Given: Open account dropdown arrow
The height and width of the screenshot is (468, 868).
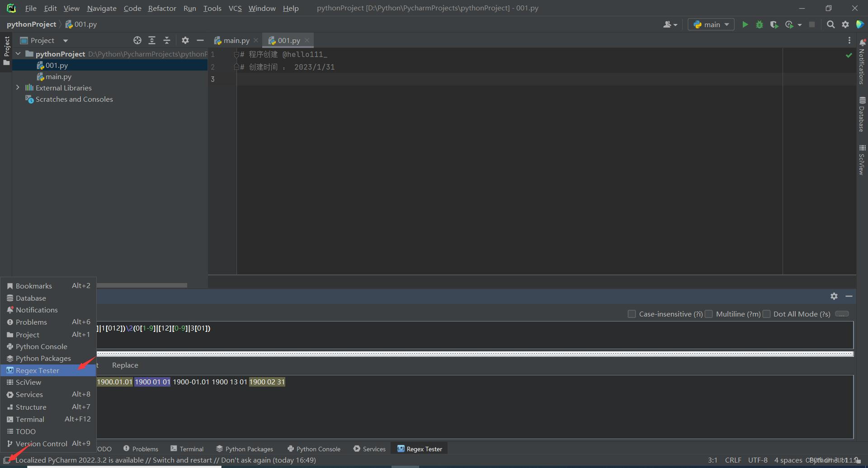Looking at the screenshot, I should [x=675, y=25].
